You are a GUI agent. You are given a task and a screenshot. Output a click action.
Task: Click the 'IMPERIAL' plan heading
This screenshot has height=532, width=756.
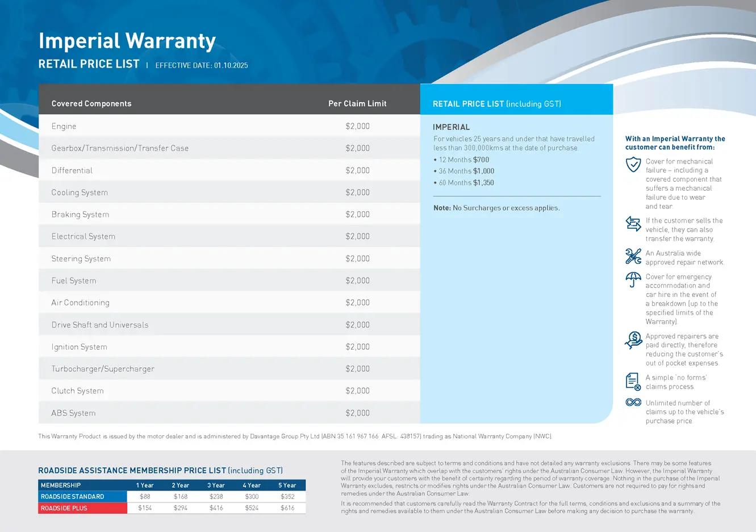coord(451,127)
